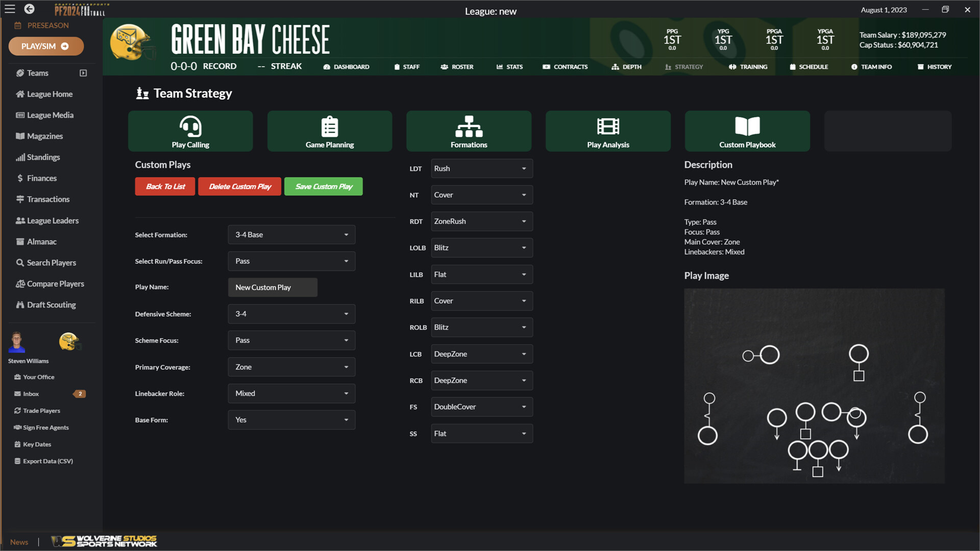Open the hamburger navigation menu
This screenshot has height=551, width=980.
pyautogui.click(x=9, y=9)
